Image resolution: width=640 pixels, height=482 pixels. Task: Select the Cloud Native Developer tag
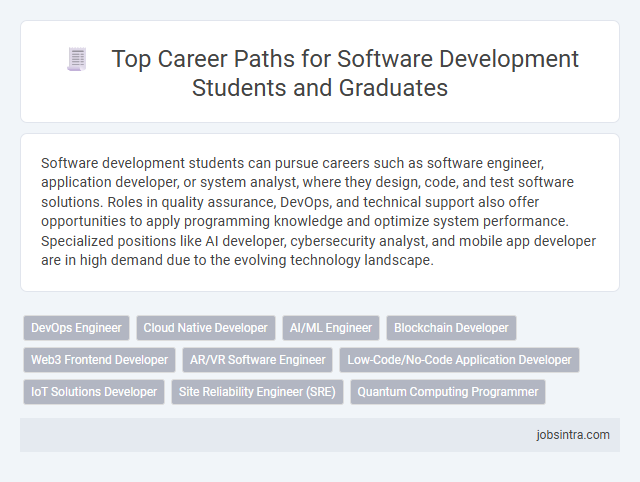[x=206, y=328]
